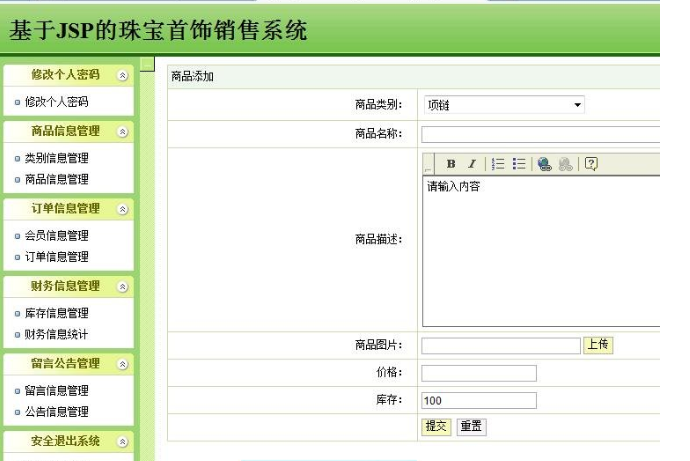
Task: Toggle italic in the description editor
Action: (472, 164)
